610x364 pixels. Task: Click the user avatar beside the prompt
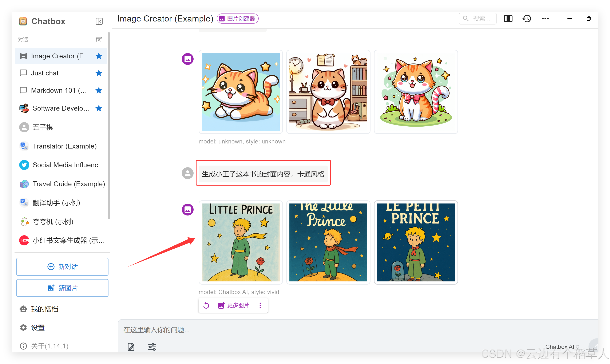click(188, 173)
